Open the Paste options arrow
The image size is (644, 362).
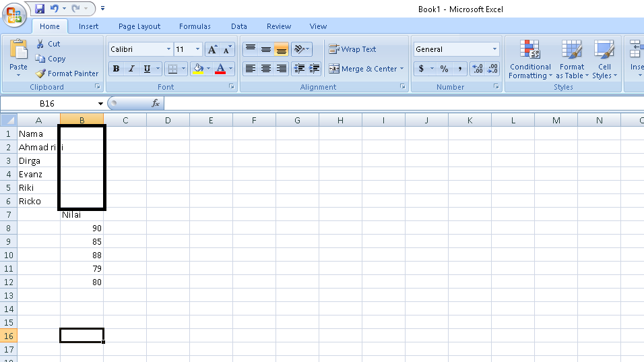[18, 76]
